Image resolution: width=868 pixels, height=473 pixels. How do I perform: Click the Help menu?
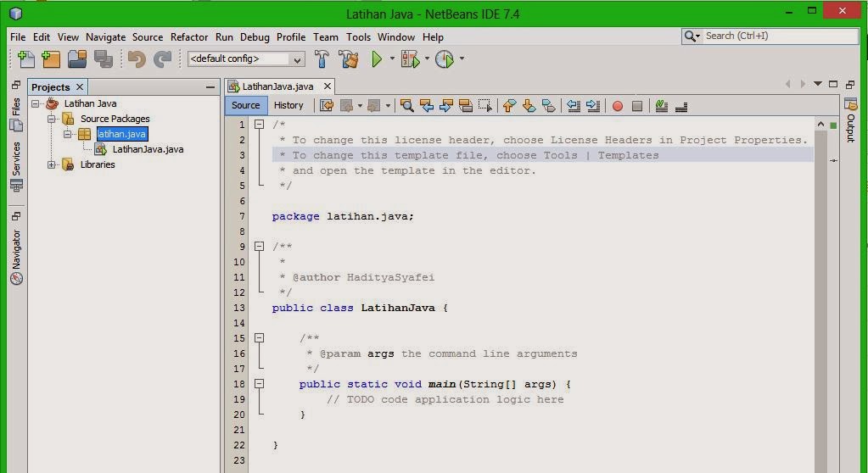click(433, 37)
